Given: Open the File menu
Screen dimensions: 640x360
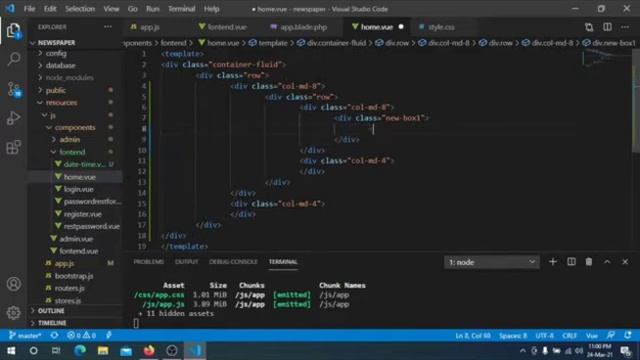Looking at the screenshot, I should (29, 9).
